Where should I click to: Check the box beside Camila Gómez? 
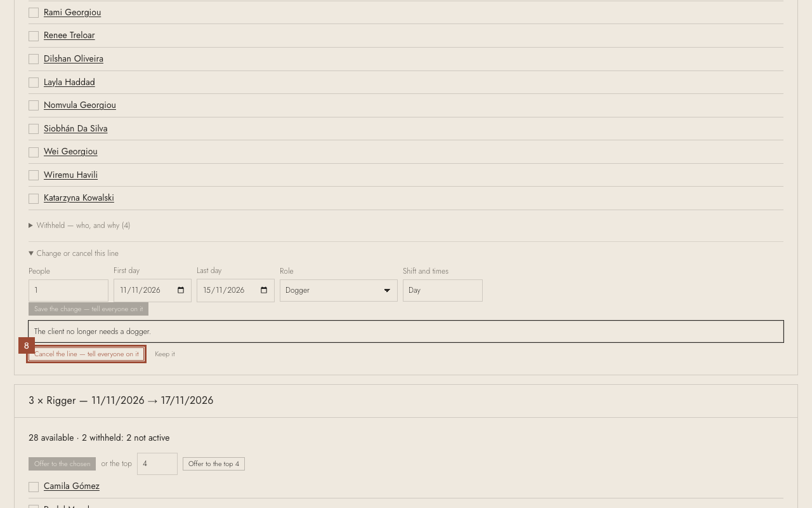[x=34, y=487]
